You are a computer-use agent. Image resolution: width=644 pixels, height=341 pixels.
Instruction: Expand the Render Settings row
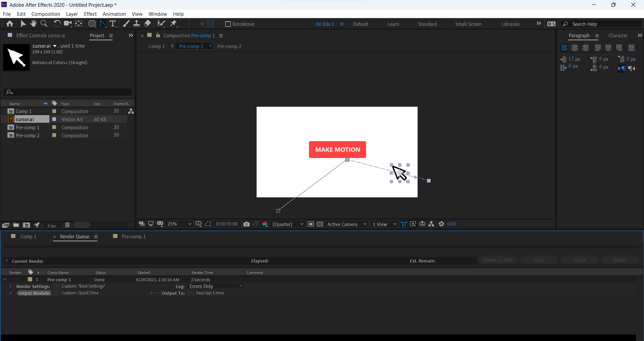pos(11,286)
